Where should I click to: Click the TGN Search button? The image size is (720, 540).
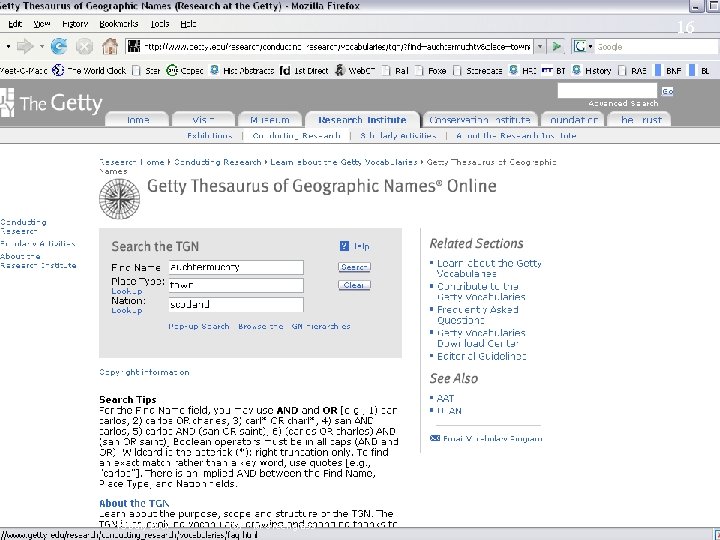(354, 267)
